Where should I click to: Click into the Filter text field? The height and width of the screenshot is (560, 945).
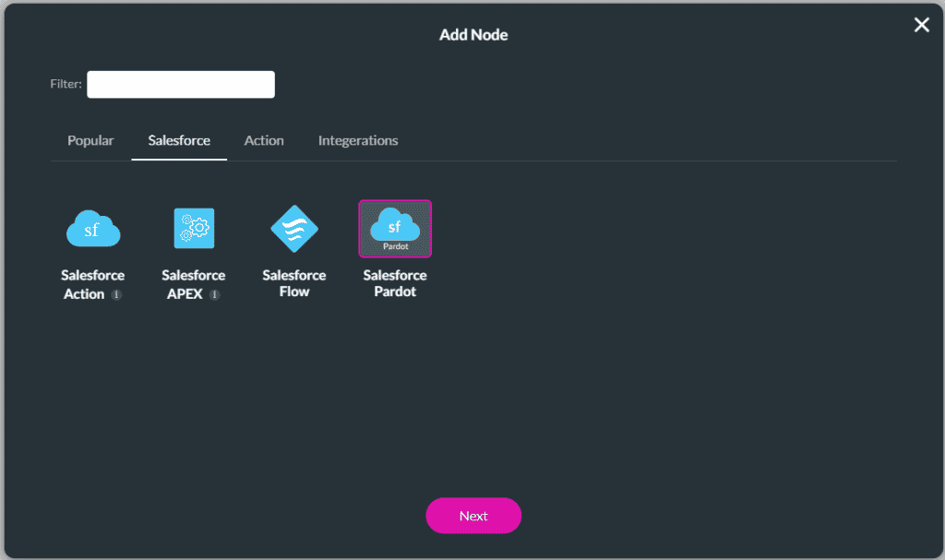coord(180,84)
